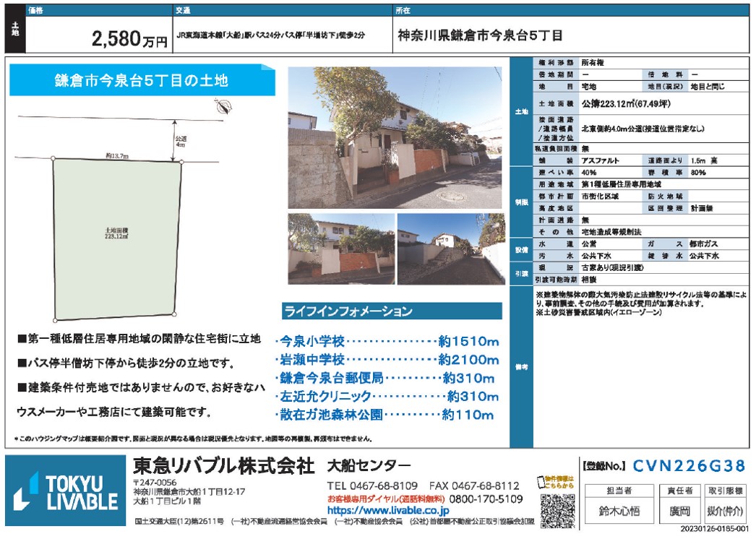Click the address 神奈川県鎌倉市今泉台5丁目
Viewport: 756px width, 539px height.
click(481, 36)
